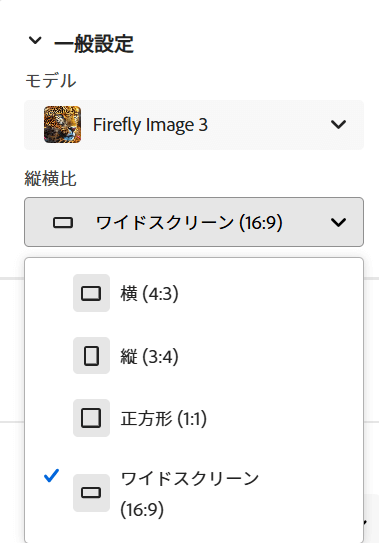Click the widescreen 16:9 icon in list
The width and height of the screenshot is (379, 543).
point(91,493)
